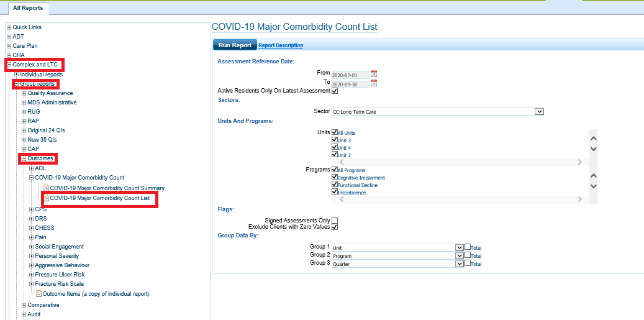
Task: Click the Outcome Items report document icon
Action: 39,294
